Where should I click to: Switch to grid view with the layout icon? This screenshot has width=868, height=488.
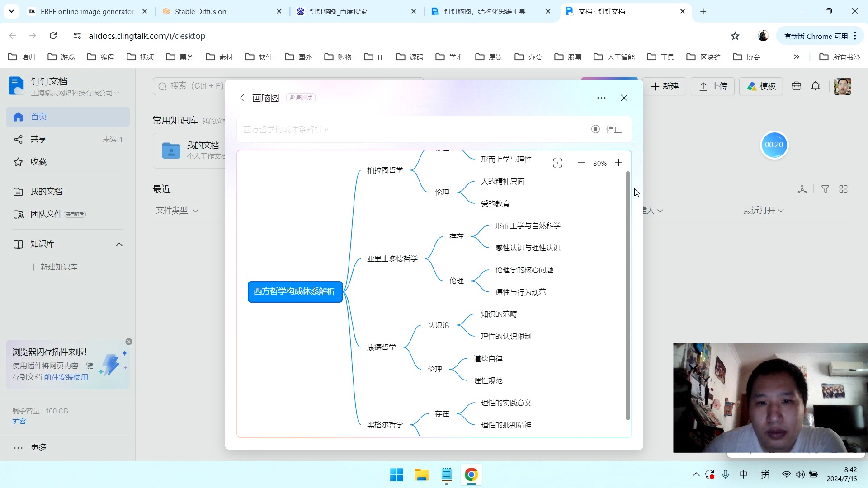pos(843,189)
